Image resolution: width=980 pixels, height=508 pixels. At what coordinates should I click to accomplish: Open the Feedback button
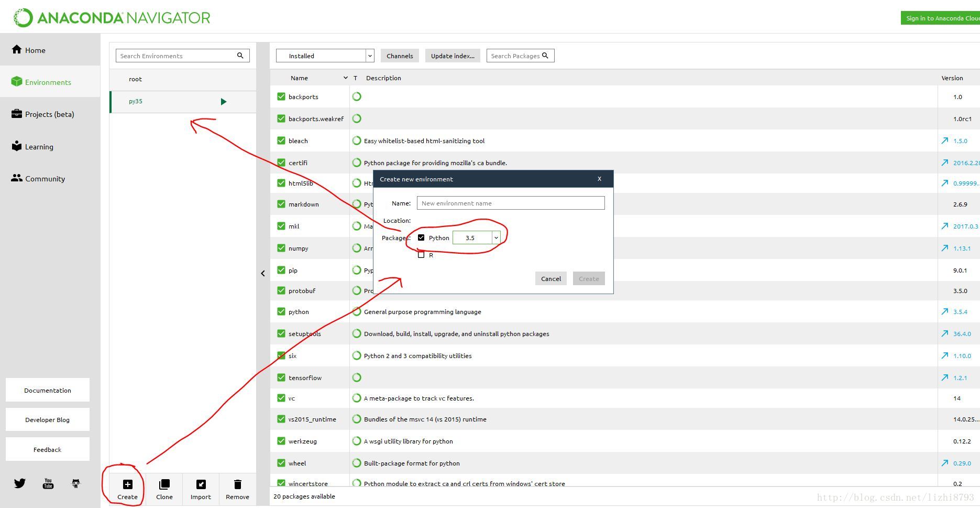pyautogui.click(x=48, y=449)
